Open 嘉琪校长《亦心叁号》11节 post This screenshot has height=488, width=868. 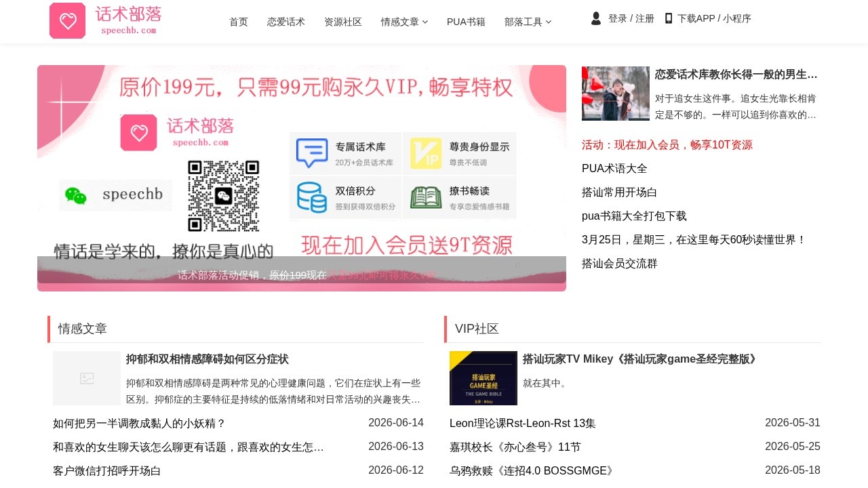pyautogui.click(x=515, y=447)
